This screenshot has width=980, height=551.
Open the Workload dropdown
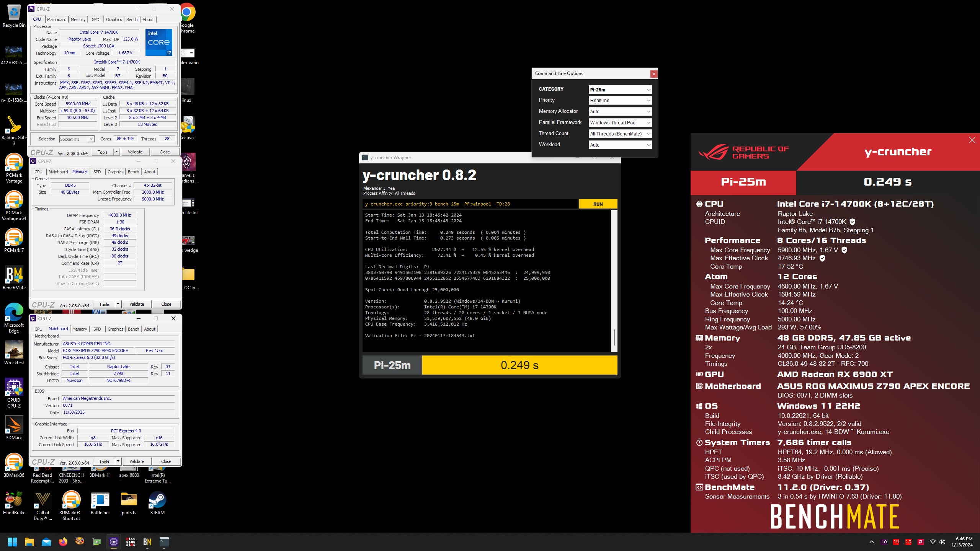coord(620,145)
